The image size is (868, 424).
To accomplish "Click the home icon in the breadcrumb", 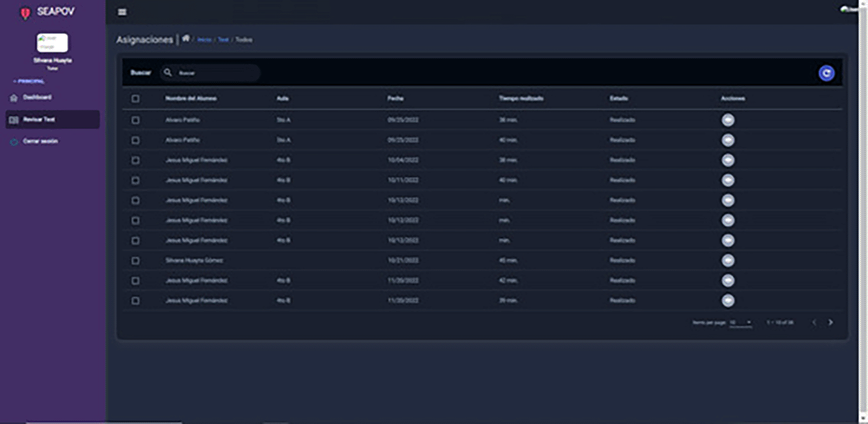I will (186, 38).
